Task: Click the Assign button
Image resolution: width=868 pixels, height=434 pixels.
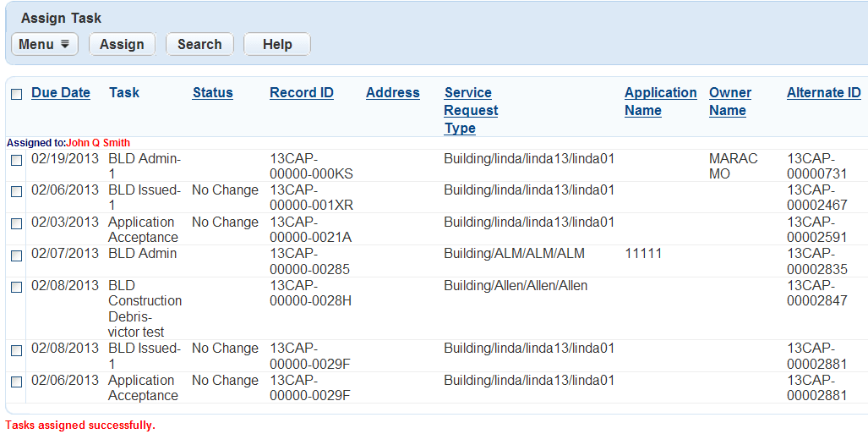Action: (x=122, y=45)
